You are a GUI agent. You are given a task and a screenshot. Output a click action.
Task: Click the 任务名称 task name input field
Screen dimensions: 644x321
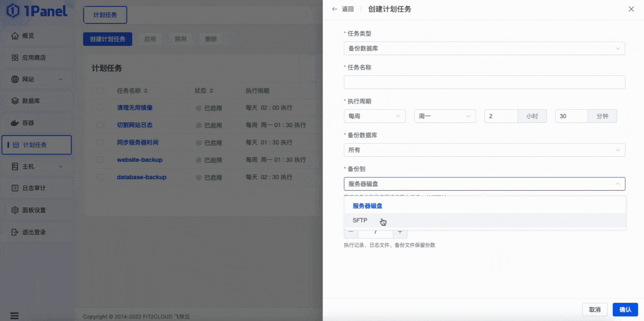tap(484, 82)
